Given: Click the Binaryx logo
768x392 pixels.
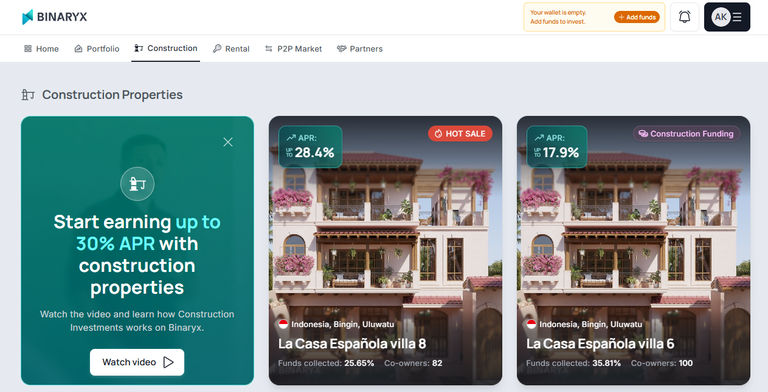Looking at the screenshot, I should pyautogui.click(x=54, y=17).
